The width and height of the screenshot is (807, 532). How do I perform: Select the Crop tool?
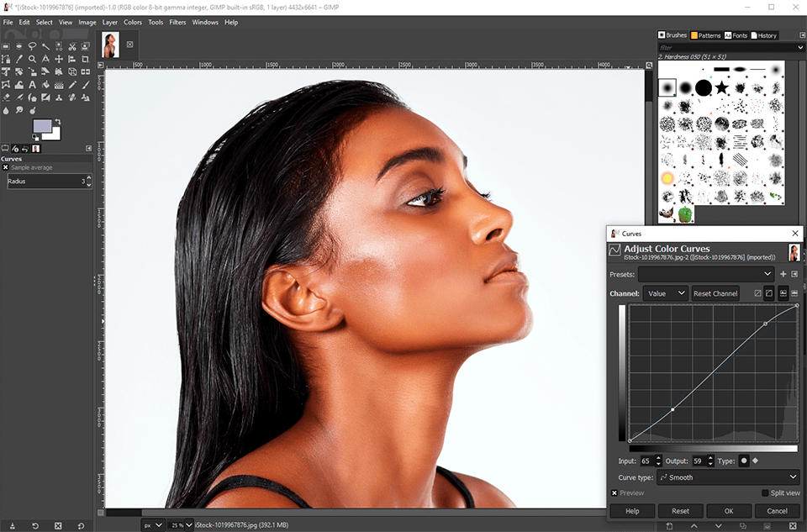(85, 59)
